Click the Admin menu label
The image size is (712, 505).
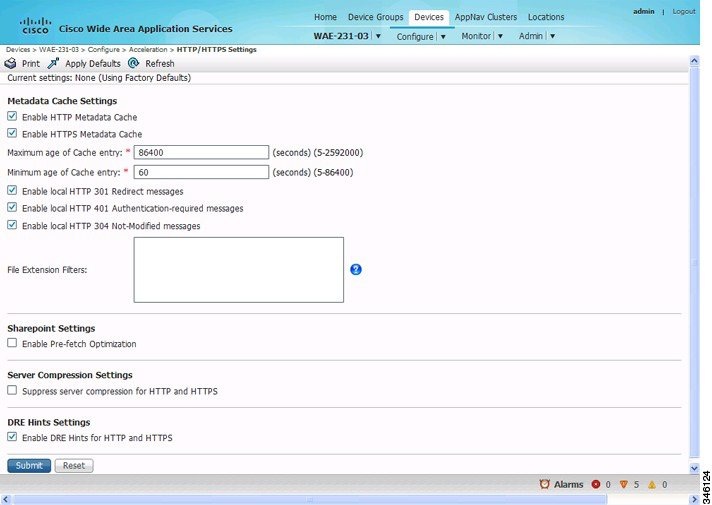click(531, 36)
